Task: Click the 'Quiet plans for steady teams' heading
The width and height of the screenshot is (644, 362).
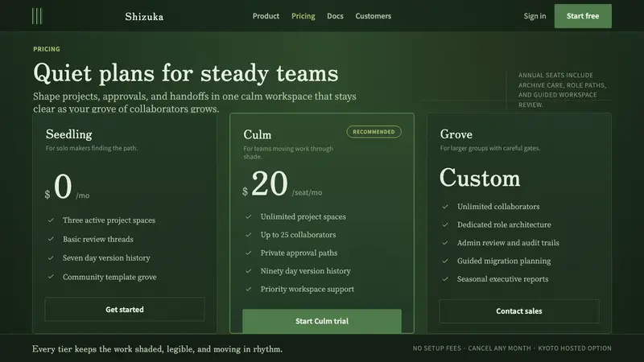Action: 186,73
